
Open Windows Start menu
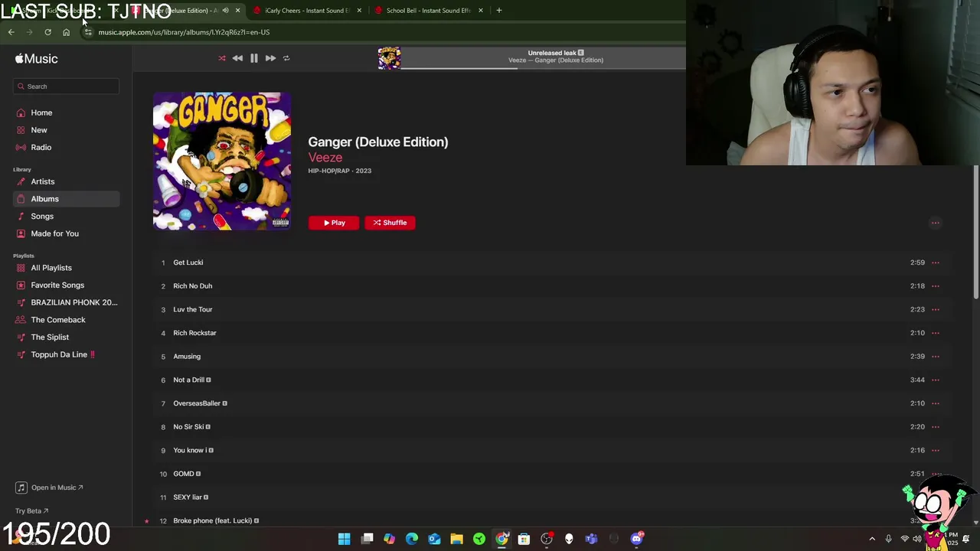tap(345, 539)
